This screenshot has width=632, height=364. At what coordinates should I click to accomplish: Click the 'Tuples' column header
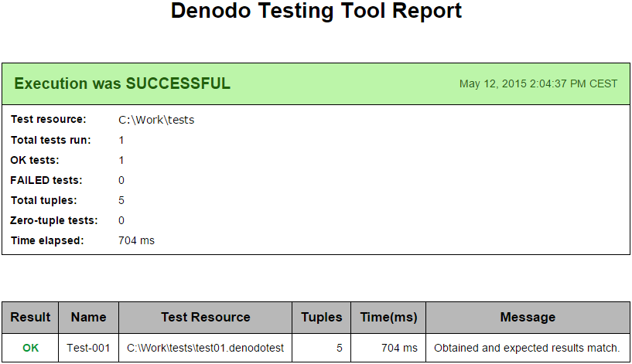point(322,318)
